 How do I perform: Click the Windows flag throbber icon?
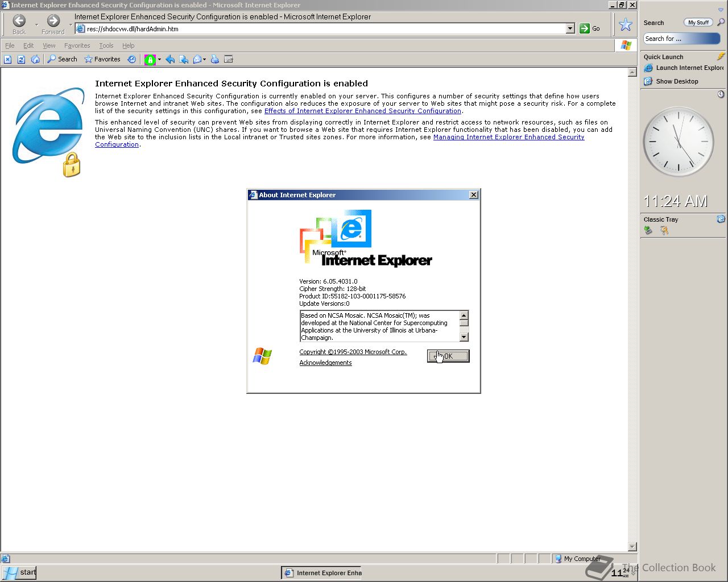tap(626, 45)
